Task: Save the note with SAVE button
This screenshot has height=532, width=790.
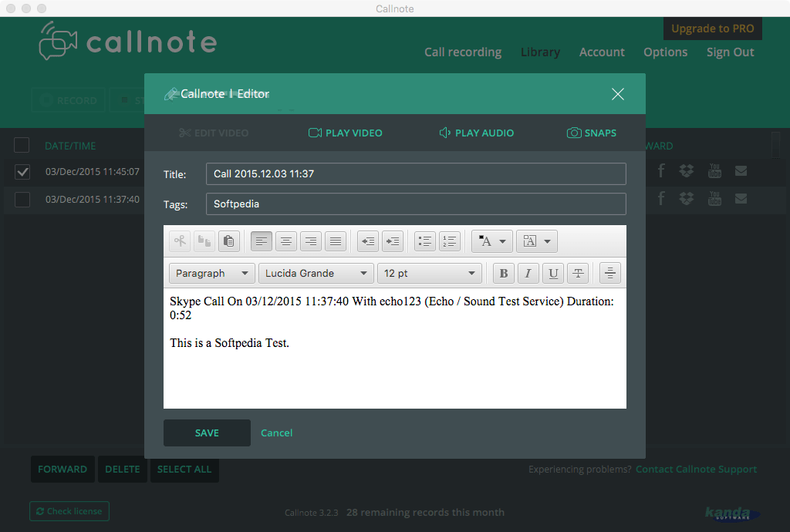Action: point(207,433)
